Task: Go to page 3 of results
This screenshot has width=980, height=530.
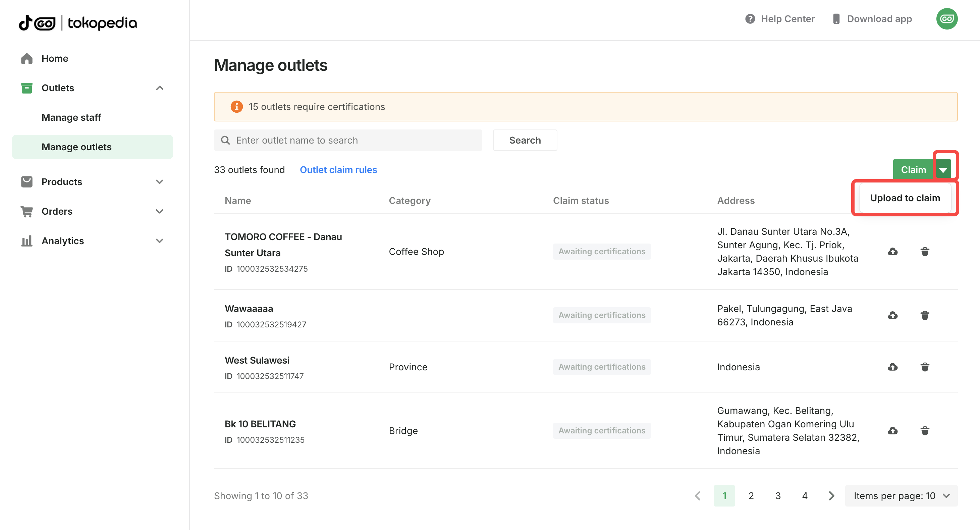Action: tap(778, 496)
